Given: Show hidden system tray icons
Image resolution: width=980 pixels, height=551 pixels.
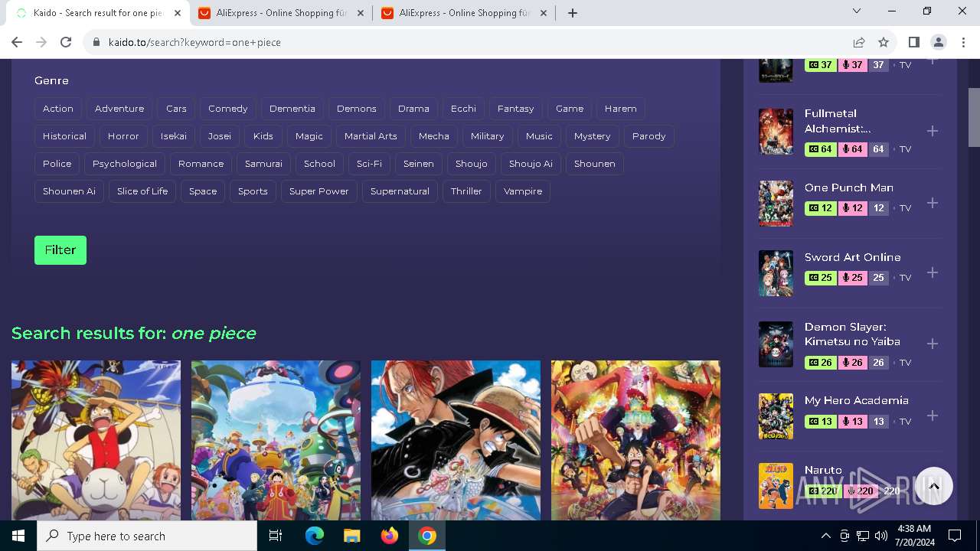Looking at the screenshot, I should point(825,536).
